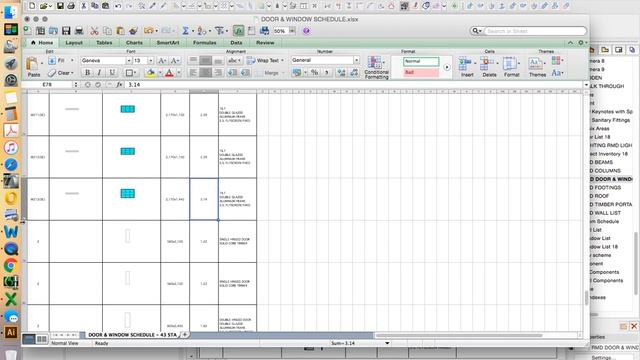640x360 pixels.
Task: Click Conditional Formatting button
Action: [x=376, y=67]
